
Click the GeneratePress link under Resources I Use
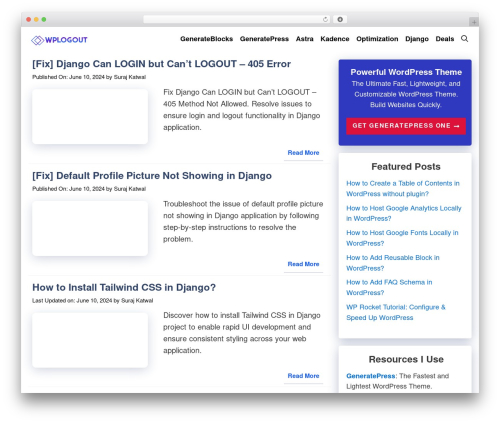tap(371, 376)
